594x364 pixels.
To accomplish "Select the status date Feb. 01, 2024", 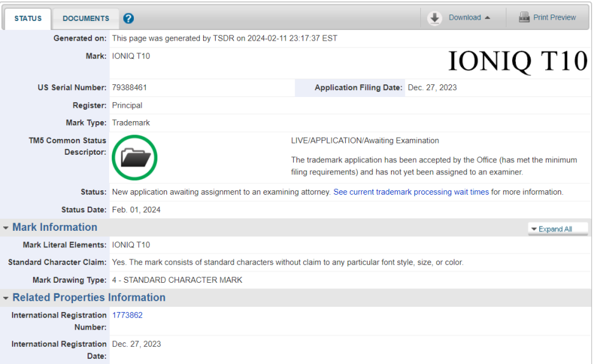I will tap(136, 210).
